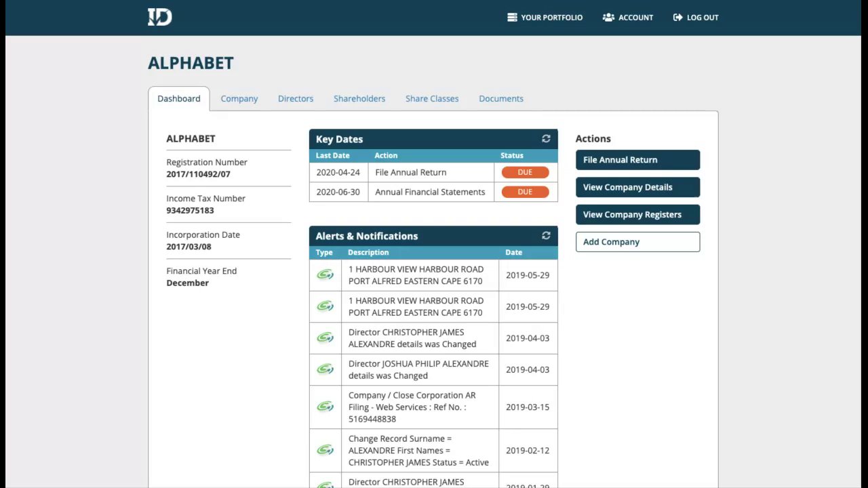The width and height of the screenshot is (868, 488).
Task: Select the File Annual Return action cell
Action: click(431, 172)
